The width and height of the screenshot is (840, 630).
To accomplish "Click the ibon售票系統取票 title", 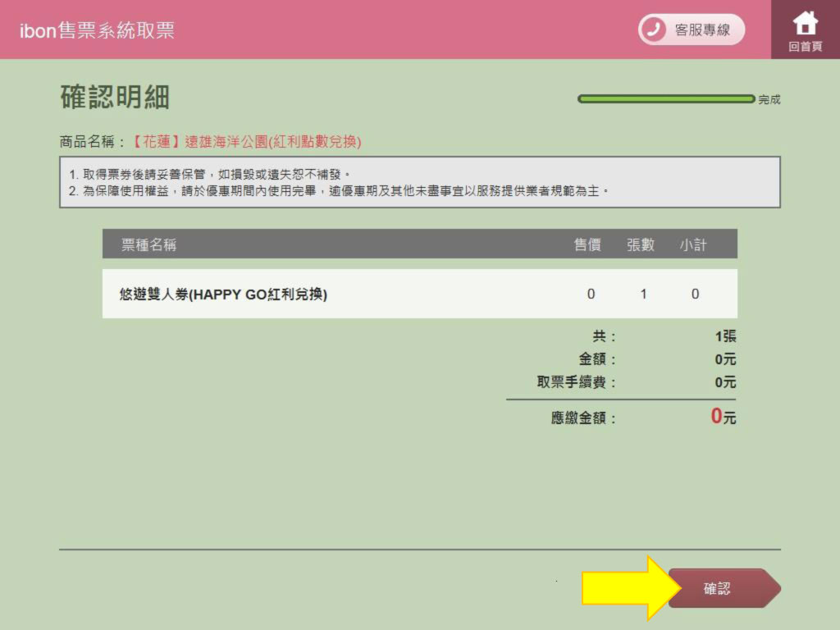I will [97, 30].
